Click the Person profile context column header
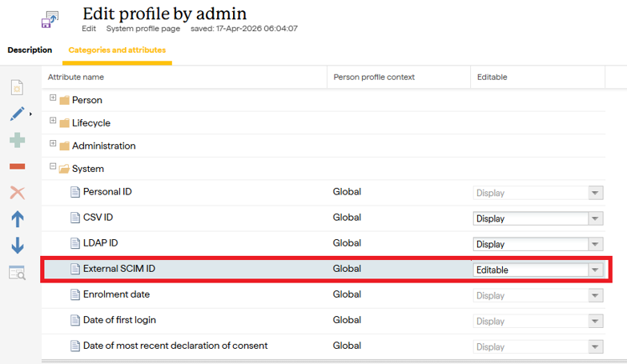 (x=374, y=77)
